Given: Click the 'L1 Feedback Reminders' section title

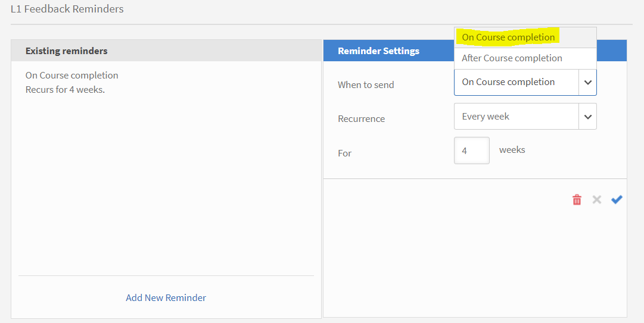Looking at the screenshot, I should pyautogui.click(x=67, y=10).
